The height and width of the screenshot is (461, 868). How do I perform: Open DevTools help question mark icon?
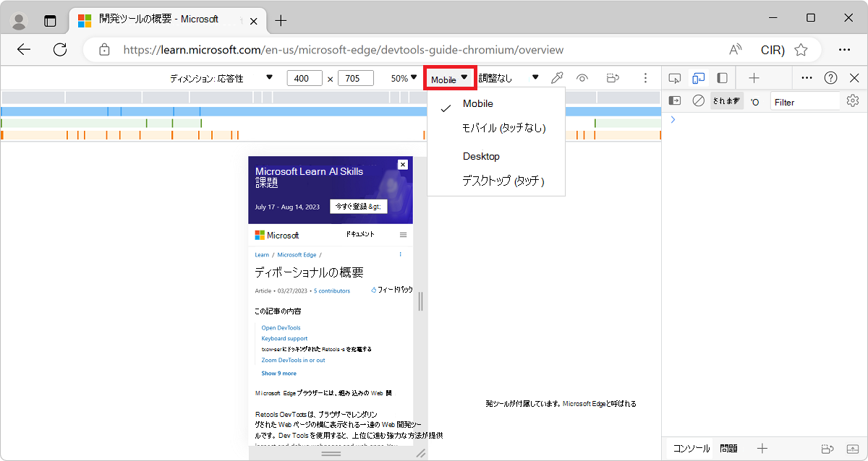[x=831, y=78]
